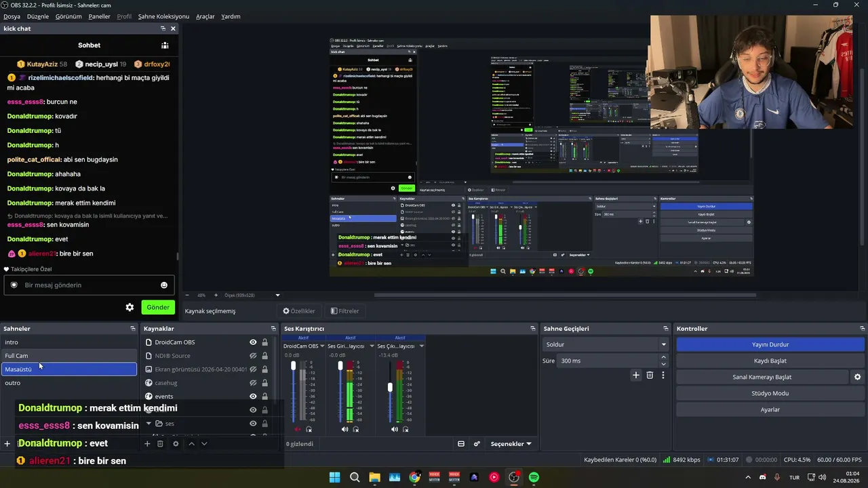Open Ses Çıkış mixer channel menu arrow
The image size is (868, 488).
tap(421, 346)
